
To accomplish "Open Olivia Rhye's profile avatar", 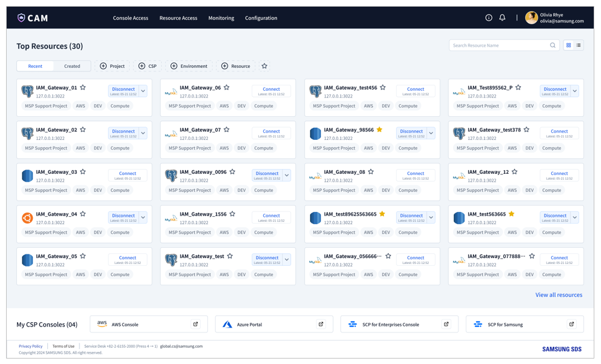I will pos(531,18).
